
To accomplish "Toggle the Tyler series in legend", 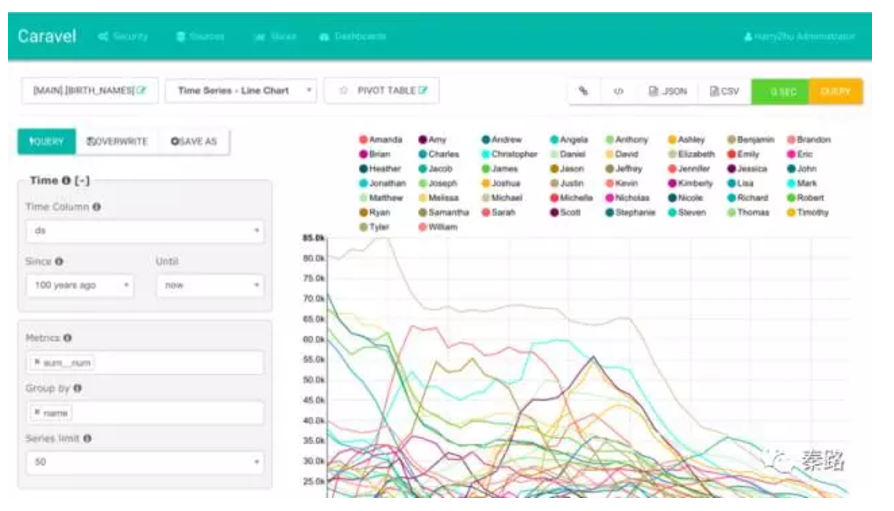I will 375,227.
